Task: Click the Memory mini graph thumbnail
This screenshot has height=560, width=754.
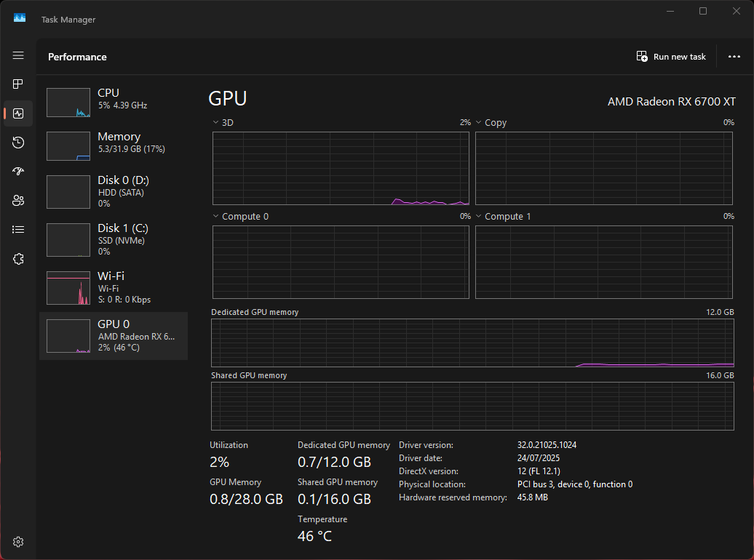Action: pyautogui.click(x=68, y=145)
